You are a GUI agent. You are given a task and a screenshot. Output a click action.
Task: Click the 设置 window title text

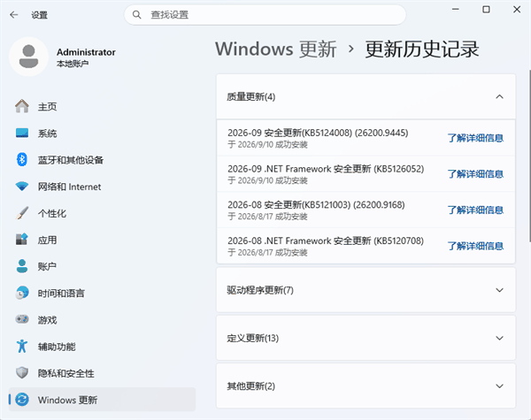pyautogui.click(x=39, y=15)
